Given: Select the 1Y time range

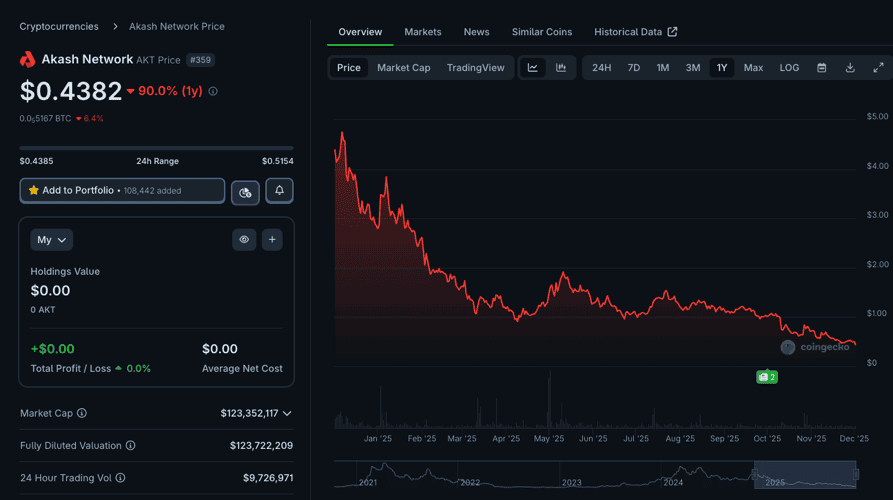Looking at the screenshot, I should (x=722, y=68).
